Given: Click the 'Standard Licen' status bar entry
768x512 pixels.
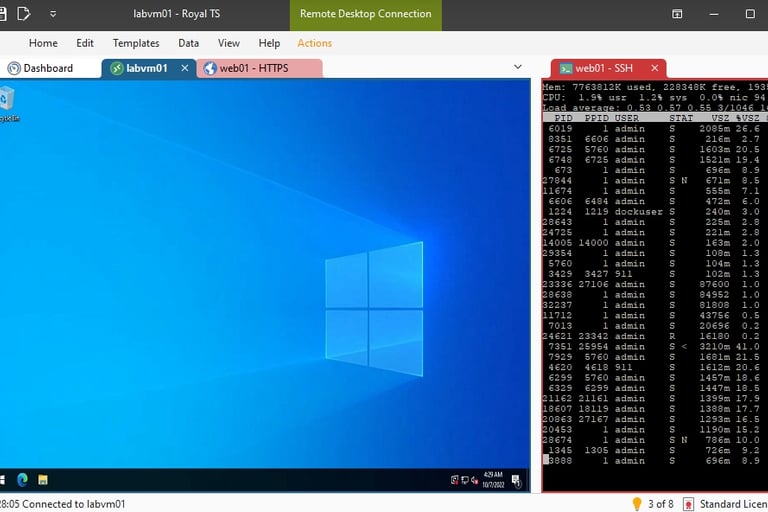Looking at the screenshot, I should 733,504.
